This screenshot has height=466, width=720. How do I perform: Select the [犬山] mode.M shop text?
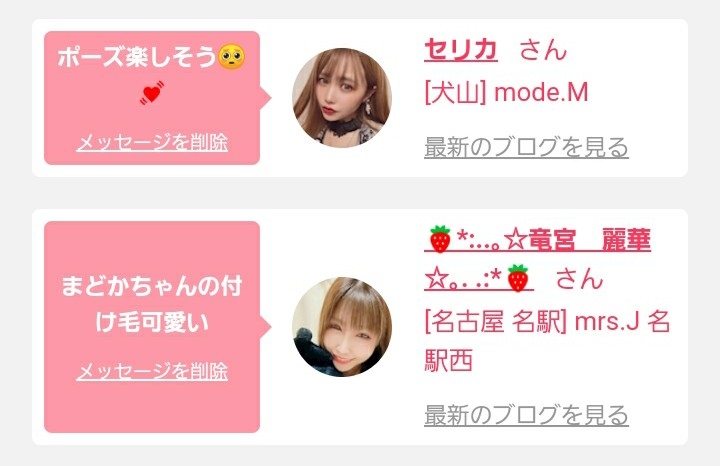506,93
